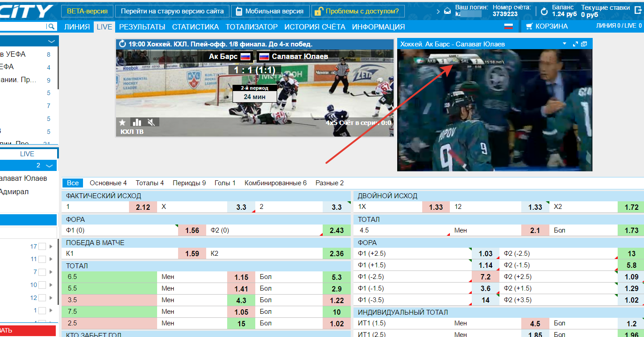Open the Тоталы 4 tab
Screen dimensions: 644x337
(x=150, y=183)
